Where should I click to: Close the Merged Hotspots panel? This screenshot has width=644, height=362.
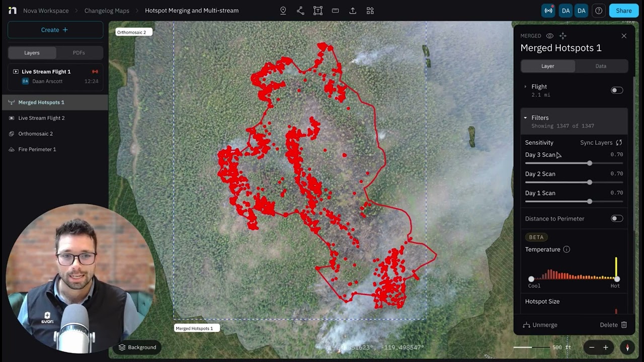(x=624, y=36)
